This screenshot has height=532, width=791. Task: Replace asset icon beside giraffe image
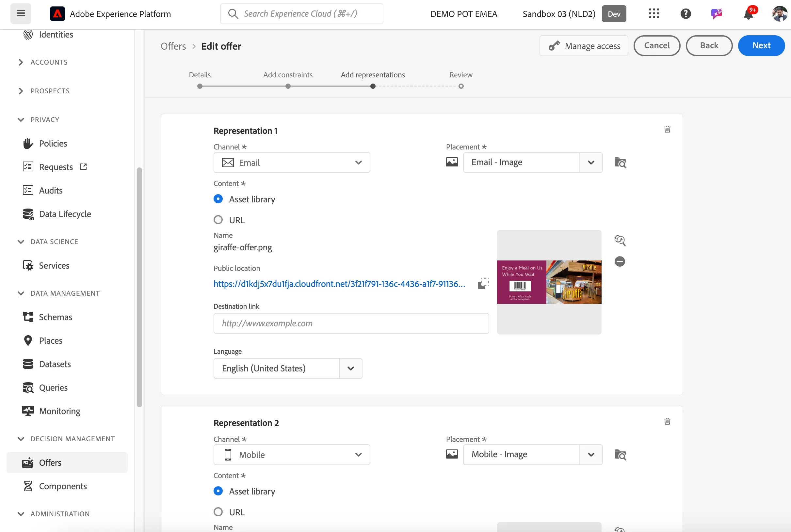click(x=620, y=240)
